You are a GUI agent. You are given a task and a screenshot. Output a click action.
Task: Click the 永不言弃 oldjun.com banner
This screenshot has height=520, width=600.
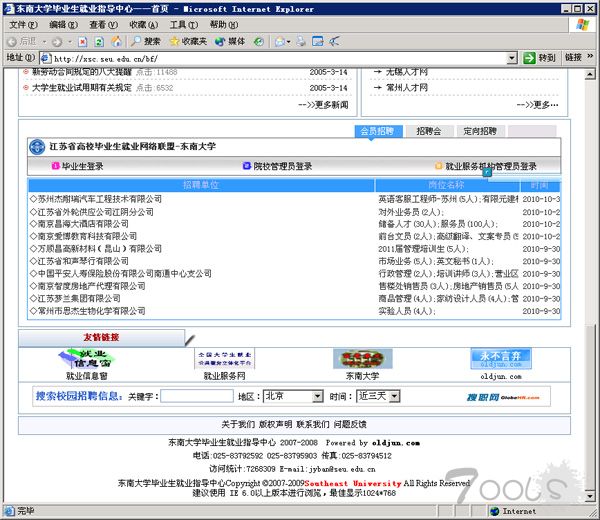click(x=501, y=359)
